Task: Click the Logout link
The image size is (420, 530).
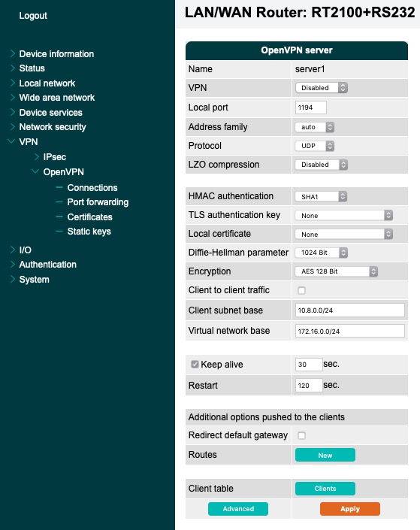Action: tap(33, 16)
